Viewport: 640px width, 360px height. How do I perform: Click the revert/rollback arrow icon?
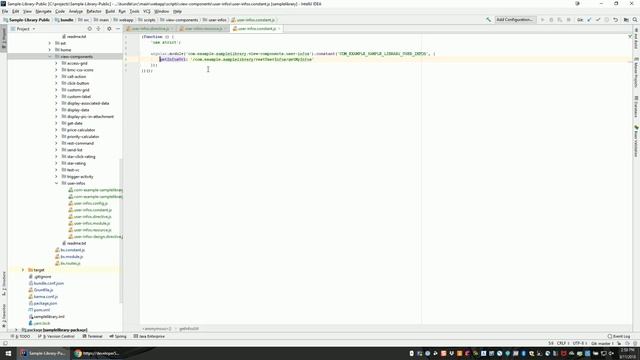point(616,20)
